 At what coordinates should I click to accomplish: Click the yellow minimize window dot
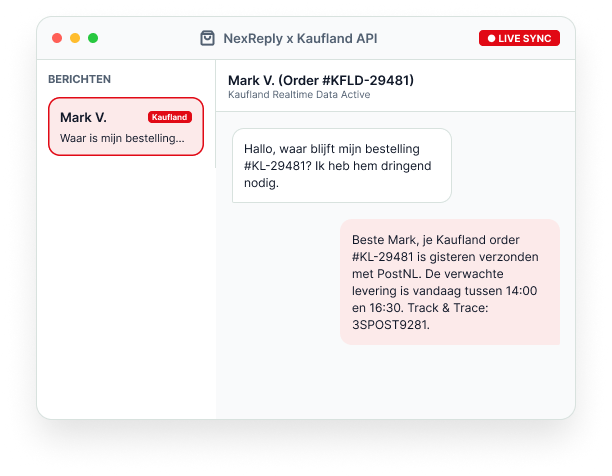point(75,38)
